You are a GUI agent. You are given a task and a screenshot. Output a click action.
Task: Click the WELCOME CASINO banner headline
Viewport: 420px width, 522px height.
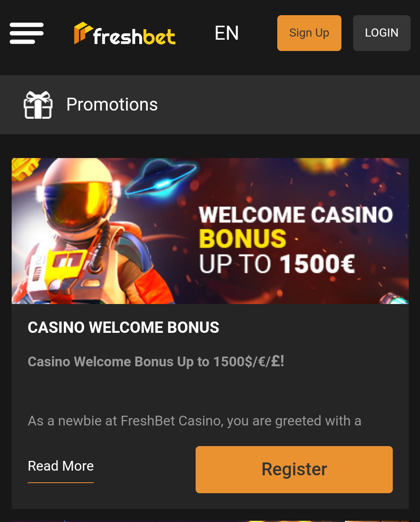pos(296,215)
